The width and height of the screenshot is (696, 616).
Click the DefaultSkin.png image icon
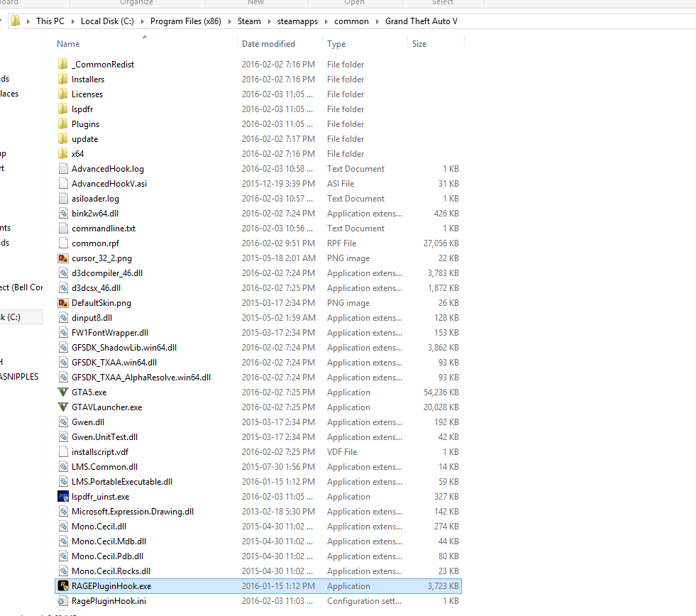coord(63,303)
